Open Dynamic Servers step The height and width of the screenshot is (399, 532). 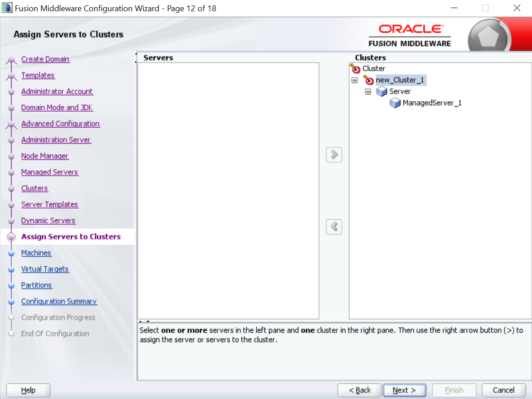(48, 221)
